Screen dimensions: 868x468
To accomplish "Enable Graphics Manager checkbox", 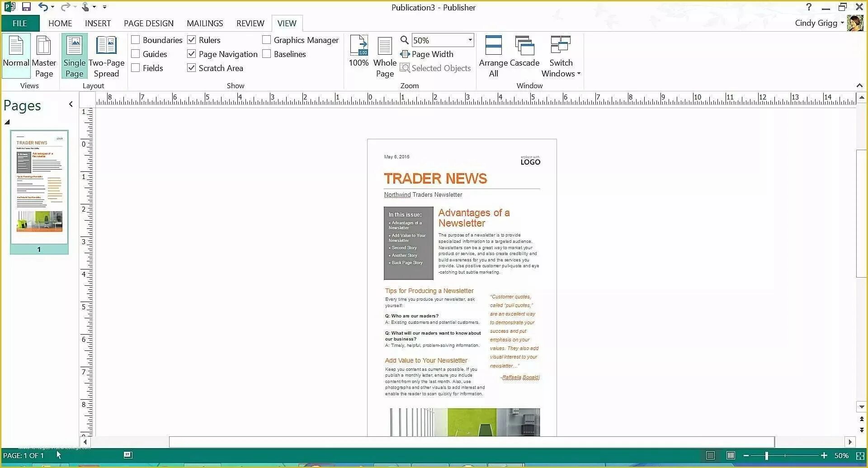I will pyautogui.click(x=266, y=40).
